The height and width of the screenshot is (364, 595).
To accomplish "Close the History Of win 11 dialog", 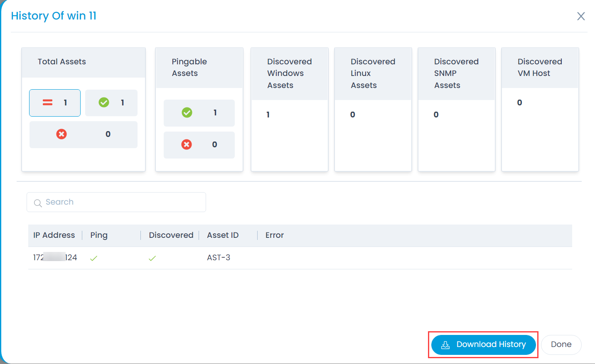I will (x=581, y=16).
